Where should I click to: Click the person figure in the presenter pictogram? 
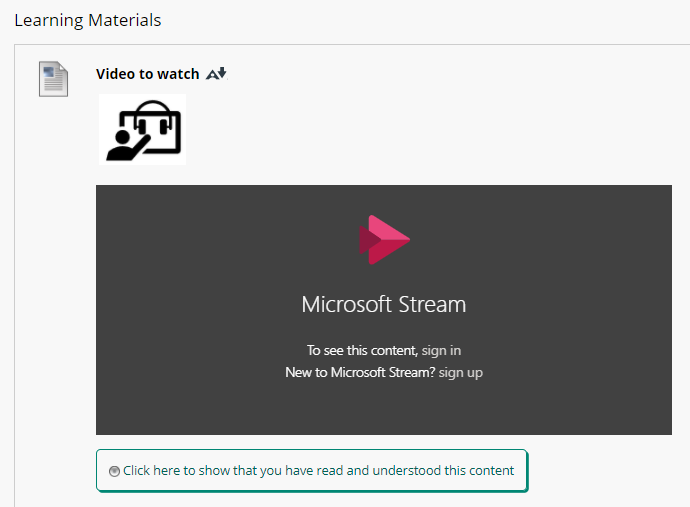point(125,145)
